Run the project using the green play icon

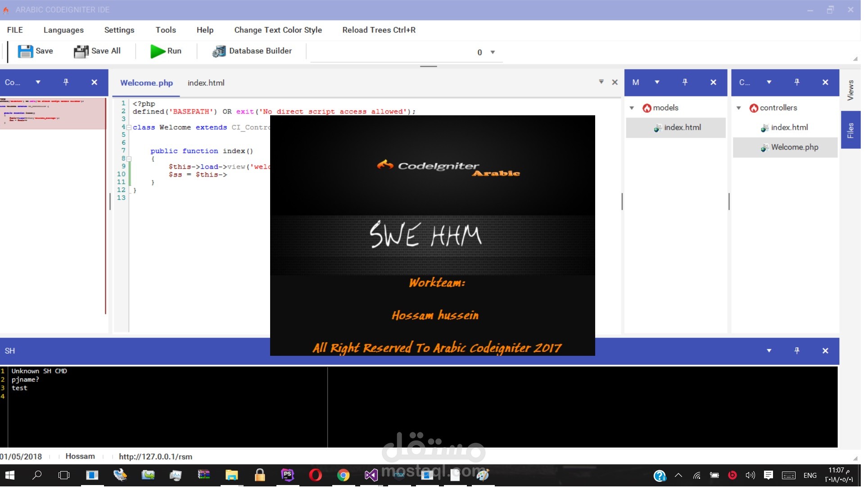point(157,51)
